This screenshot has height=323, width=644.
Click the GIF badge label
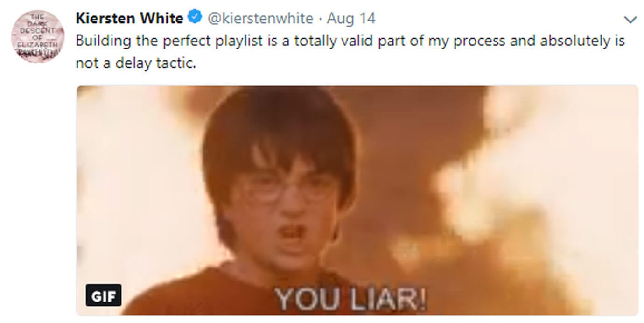104,295
